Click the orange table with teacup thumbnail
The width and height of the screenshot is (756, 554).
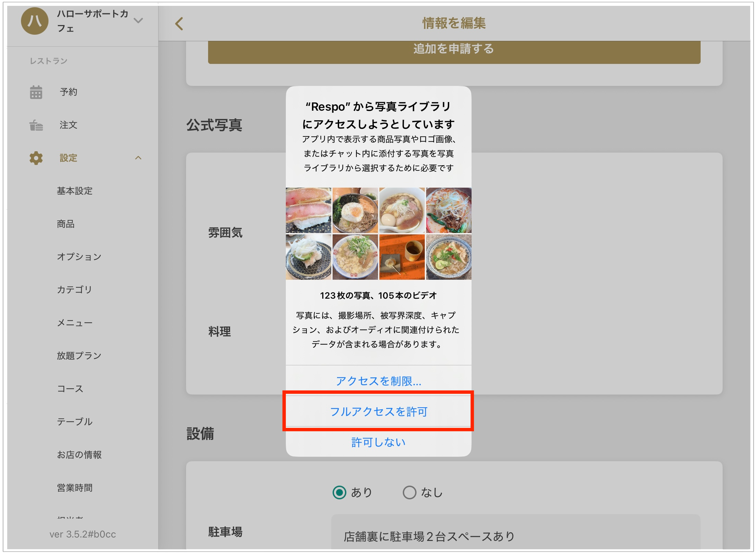point(402,257)
